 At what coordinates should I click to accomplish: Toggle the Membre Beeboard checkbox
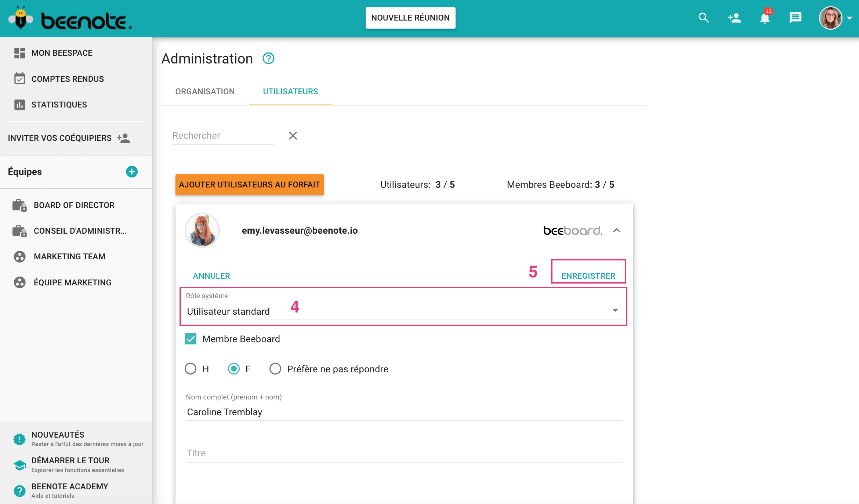tap(191, 339)
